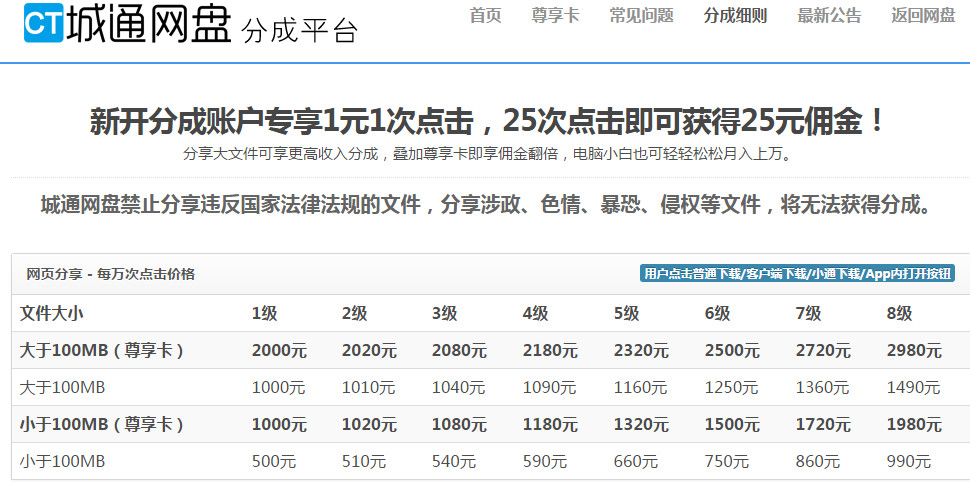Click the 2080元 cell

point(460,351)
